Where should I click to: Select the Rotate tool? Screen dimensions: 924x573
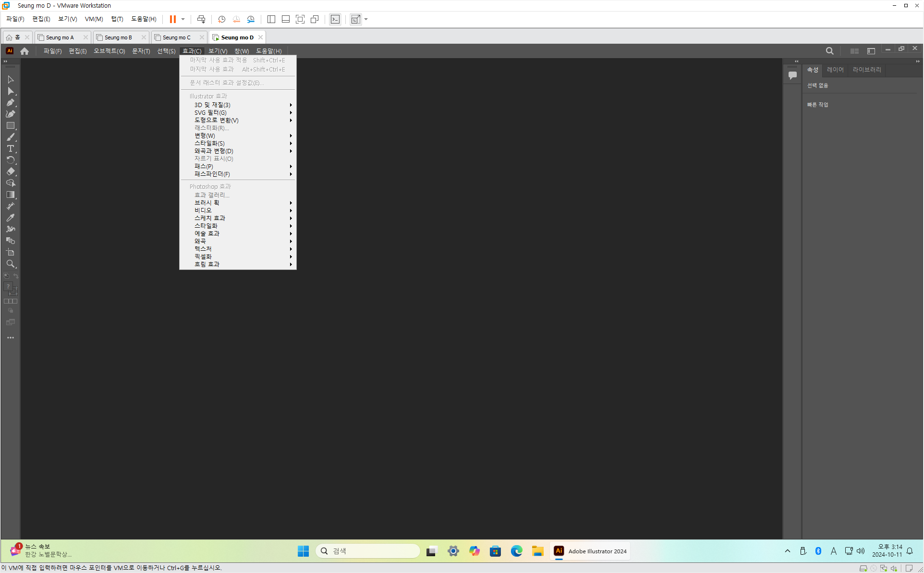click(11, 160)
